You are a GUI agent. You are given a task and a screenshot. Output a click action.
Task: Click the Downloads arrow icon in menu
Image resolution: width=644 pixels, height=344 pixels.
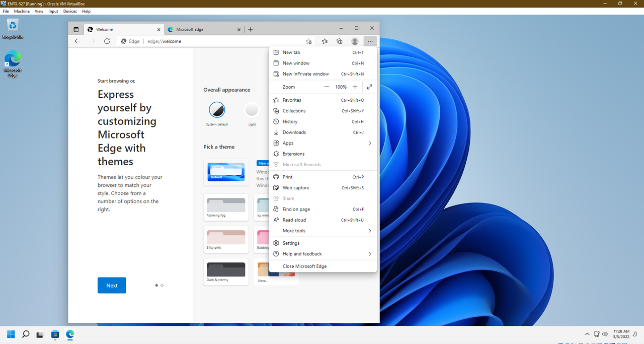276,132
